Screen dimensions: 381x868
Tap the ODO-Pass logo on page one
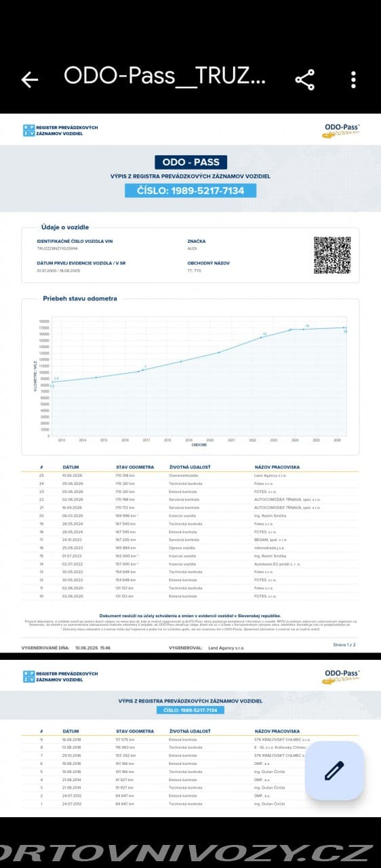[x=341, y=130]
